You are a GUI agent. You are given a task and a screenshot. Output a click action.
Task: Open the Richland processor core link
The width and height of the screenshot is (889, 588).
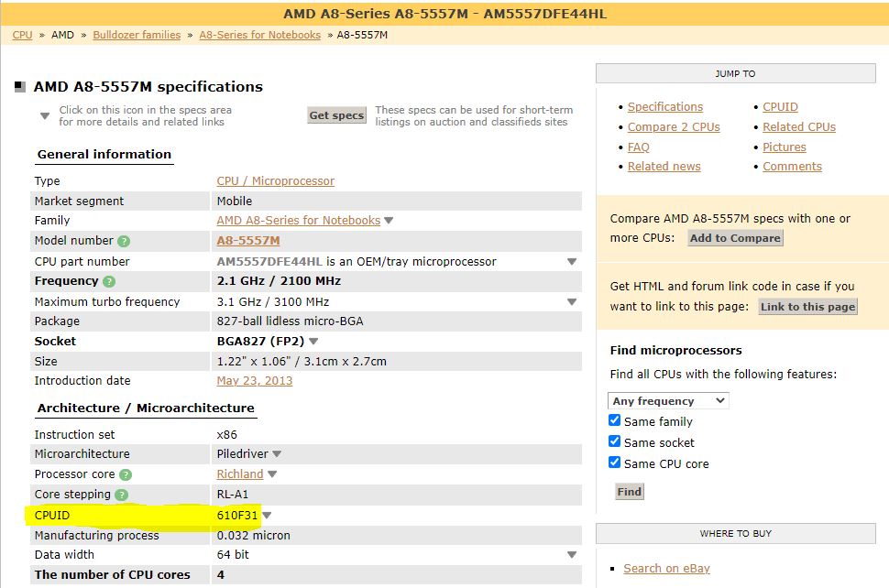(240, 474)
